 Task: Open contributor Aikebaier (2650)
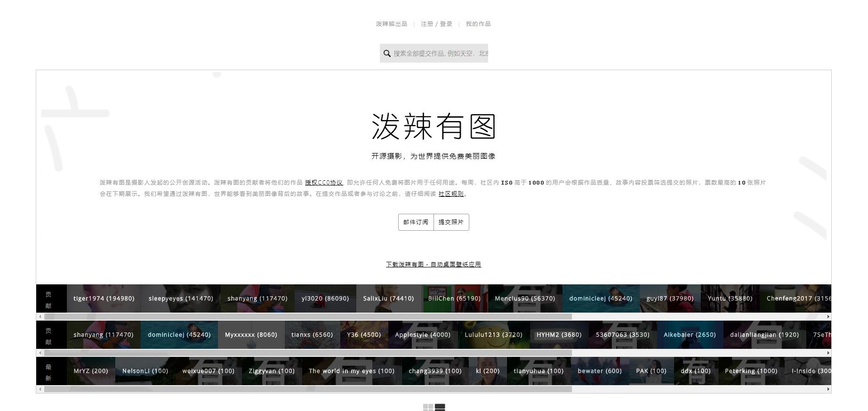(x=690, y=335)
